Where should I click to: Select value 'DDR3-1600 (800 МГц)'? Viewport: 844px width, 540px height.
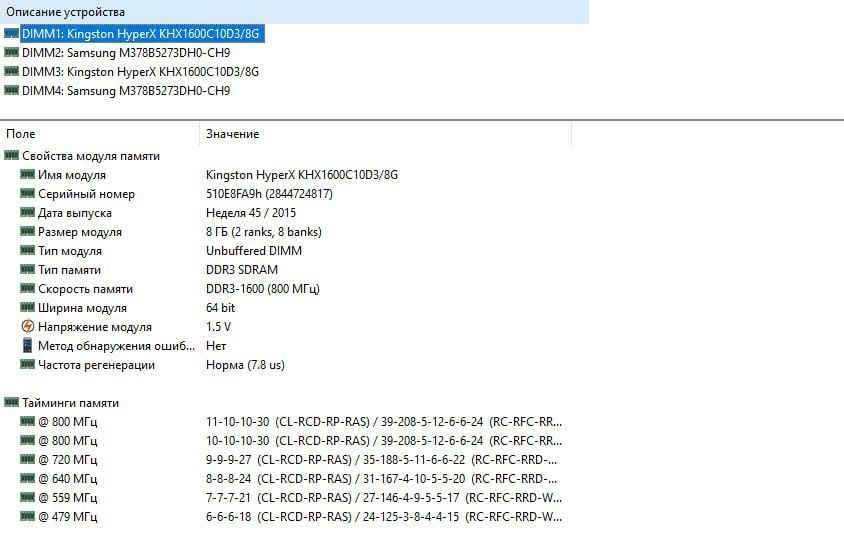click(263, 289)
